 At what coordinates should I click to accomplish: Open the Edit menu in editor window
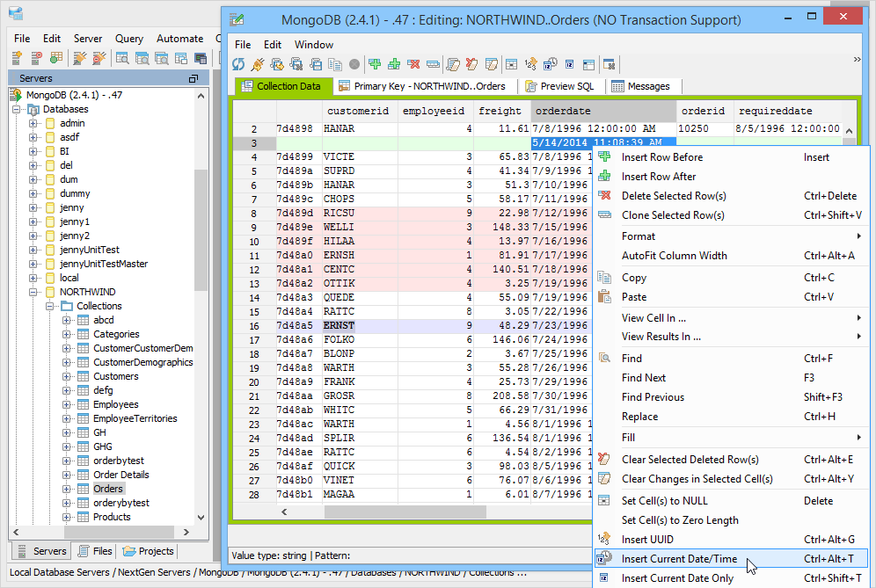point(273,45)
